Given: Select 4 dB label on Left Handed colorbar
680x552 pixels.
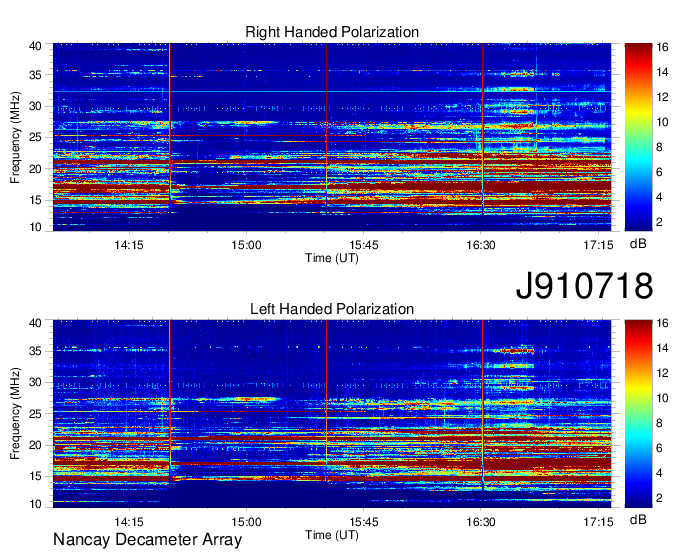Looking at the screenshot, I should coord(659,474).
